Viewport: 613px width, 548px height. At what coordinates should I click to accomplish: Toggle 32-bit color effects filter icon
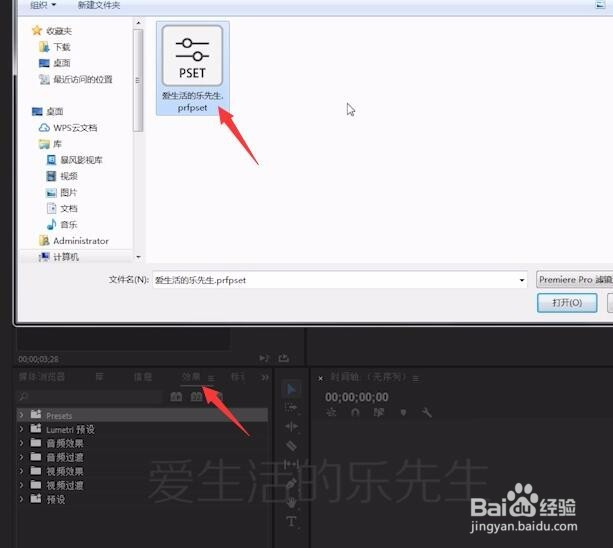coord(196,397)
